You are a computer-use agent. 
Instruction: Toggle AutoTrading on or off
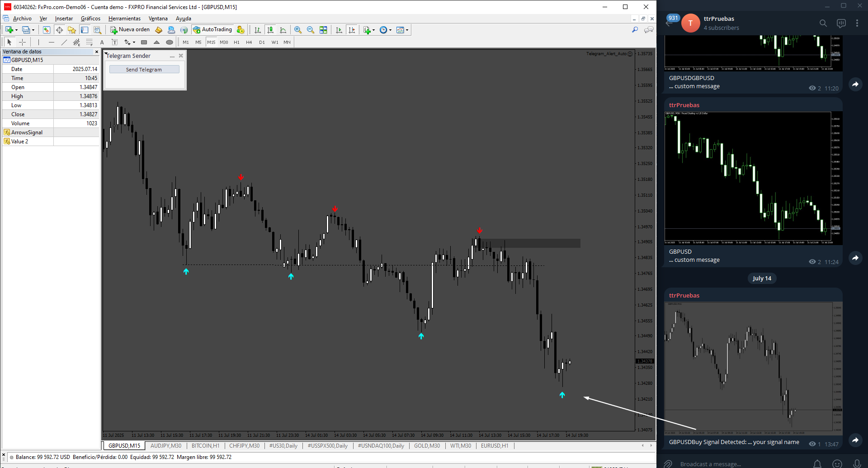pyautogui.click(x=212, y=30)
